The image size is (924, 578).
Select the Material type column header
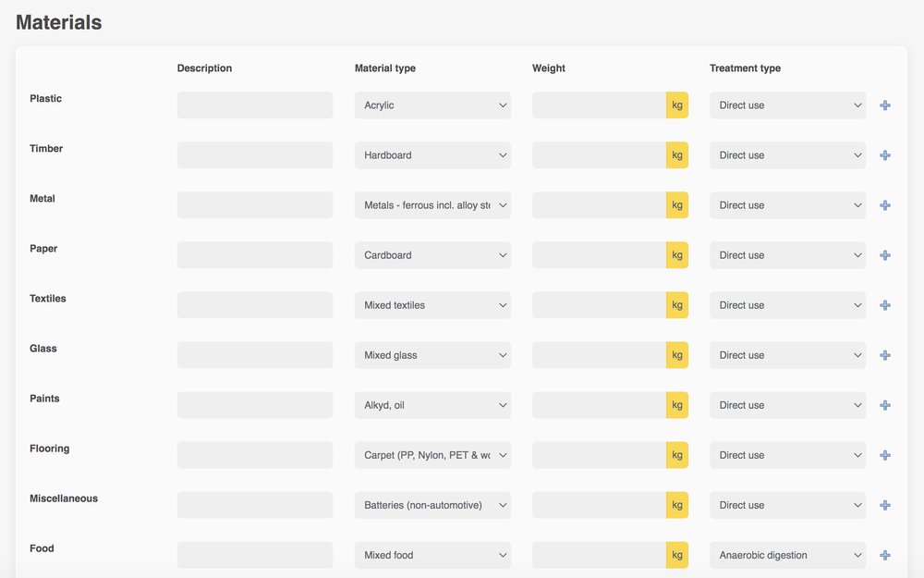(x=384, y=68)
